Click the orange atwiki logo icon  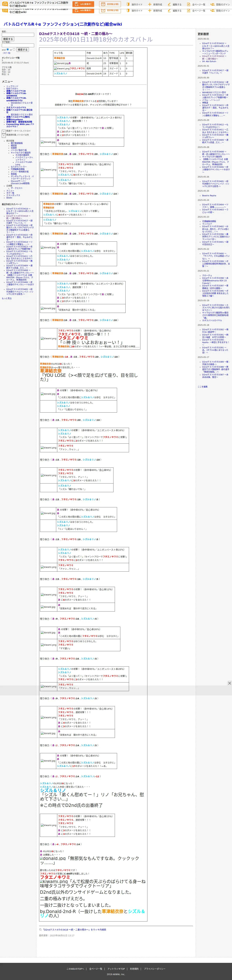point(5,4)
